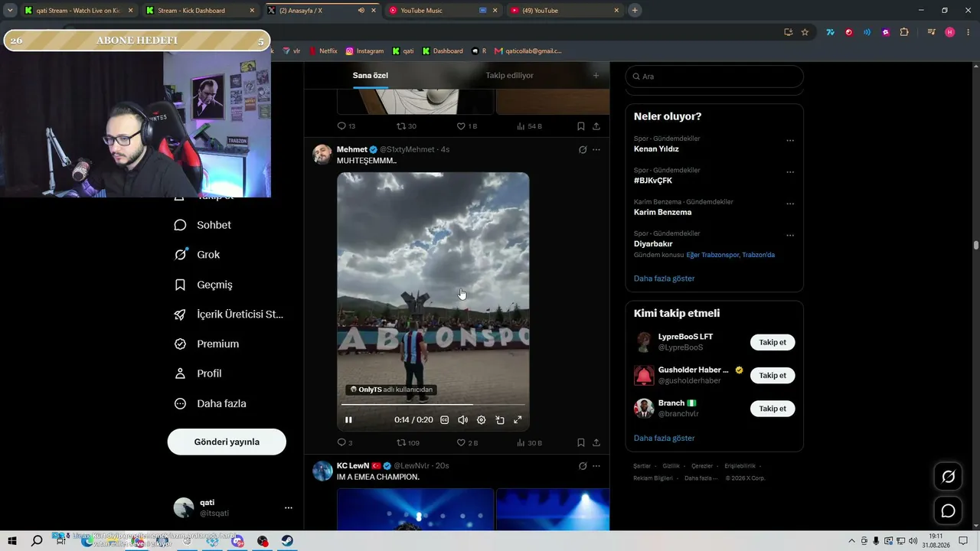Toggle picture-in-picture on the video
This screenshot has height=551, width=980.
click(x=499, y=419)
